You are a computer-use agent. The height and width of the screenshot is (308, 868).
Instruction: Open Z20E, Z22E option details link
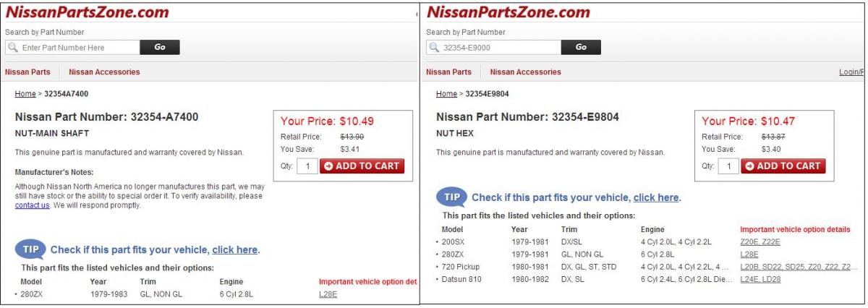760,241
